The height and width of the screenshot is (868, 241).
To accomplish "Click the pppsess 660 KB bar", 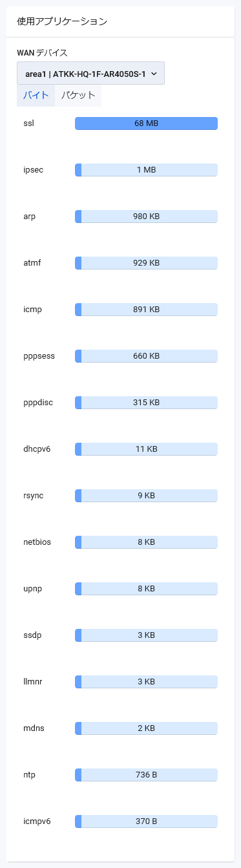I will point(146,356).
